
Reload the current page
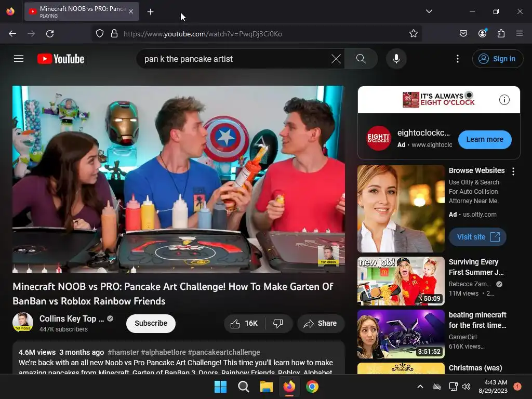[50, 34]
